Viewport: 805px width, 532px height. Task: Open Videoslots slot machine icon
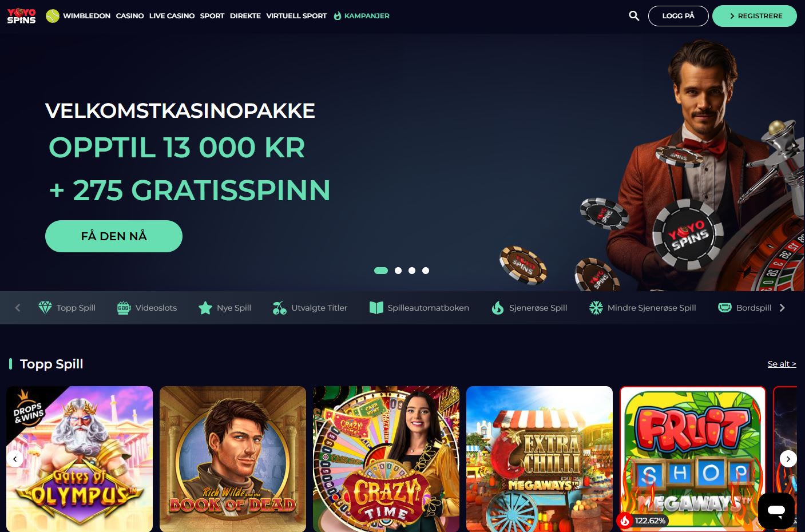pos(124,308)
